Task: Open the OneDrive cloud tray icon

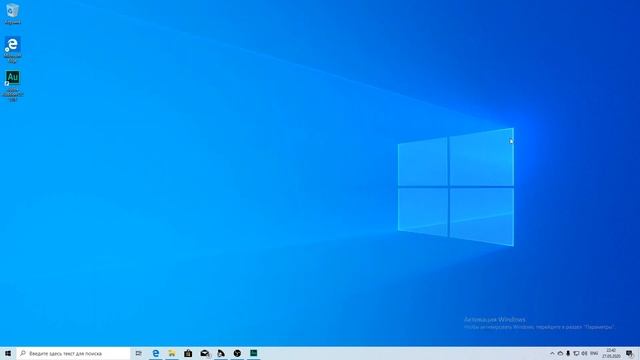Action: point(560,353)
